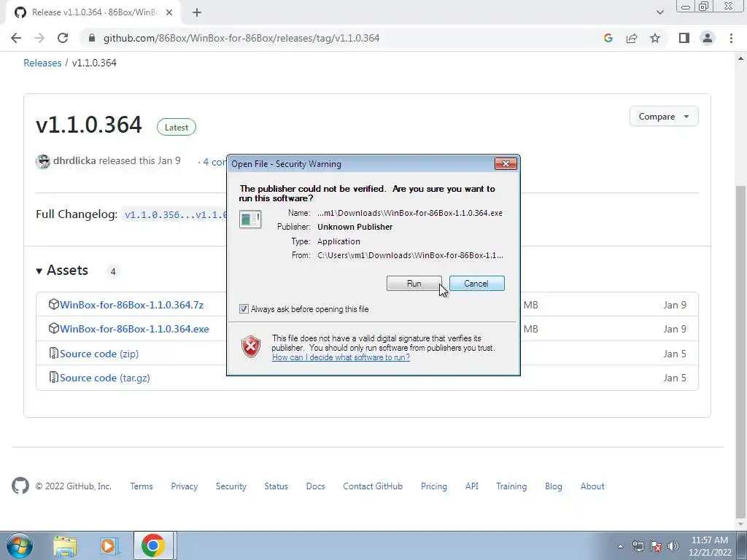
Task: Open a new Chrome tab
Action: pos(197,12)
